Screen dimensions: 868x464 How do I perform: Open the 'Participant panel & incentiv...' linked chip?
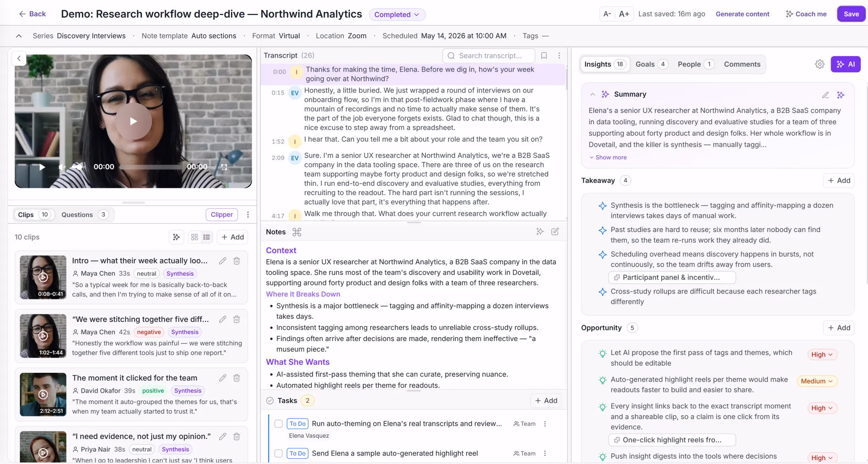(x=672, y=277)
